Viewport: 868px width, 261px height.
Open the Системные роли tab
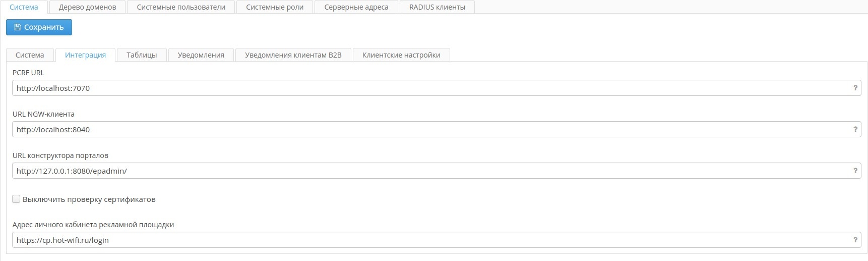(x=275, y=7)
